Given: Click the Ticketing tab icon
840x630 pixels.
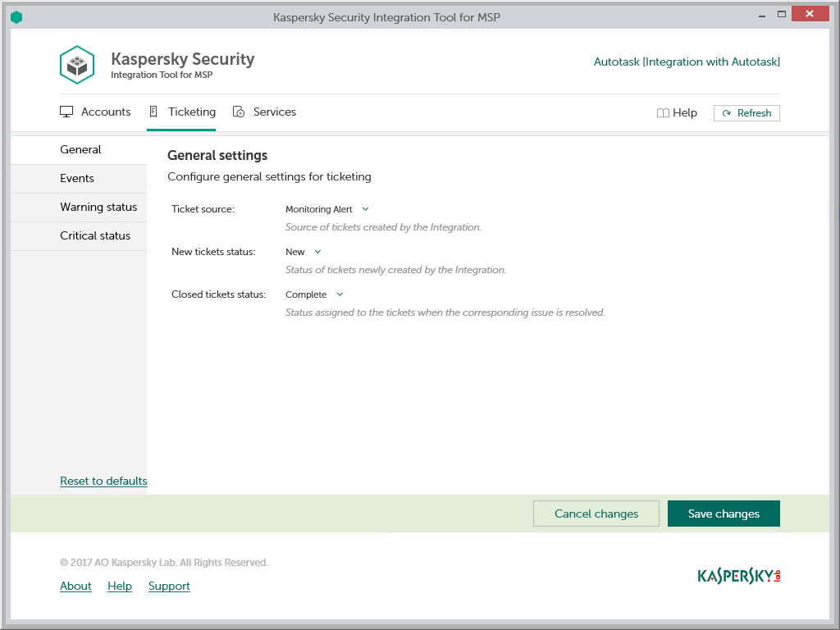Looking at the screenshot, I should 153,112.
